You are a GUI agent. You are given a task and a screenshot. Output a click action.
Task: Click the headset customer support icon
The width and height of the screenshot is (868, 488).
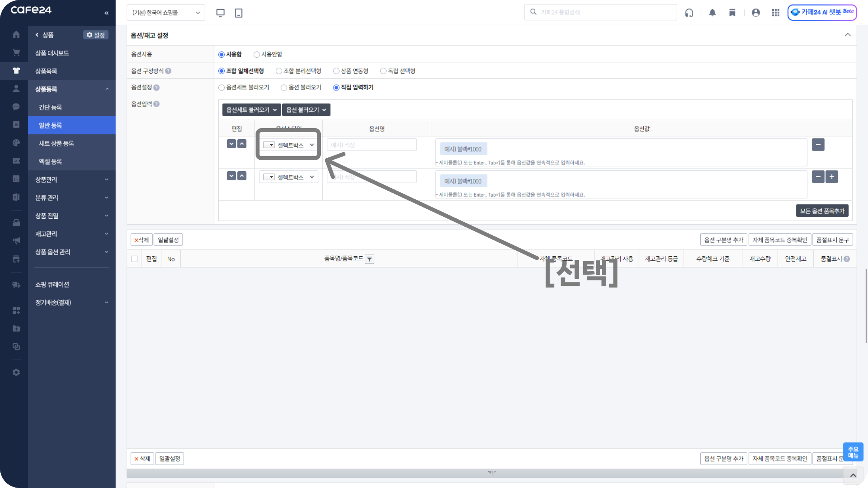[689, 13]
